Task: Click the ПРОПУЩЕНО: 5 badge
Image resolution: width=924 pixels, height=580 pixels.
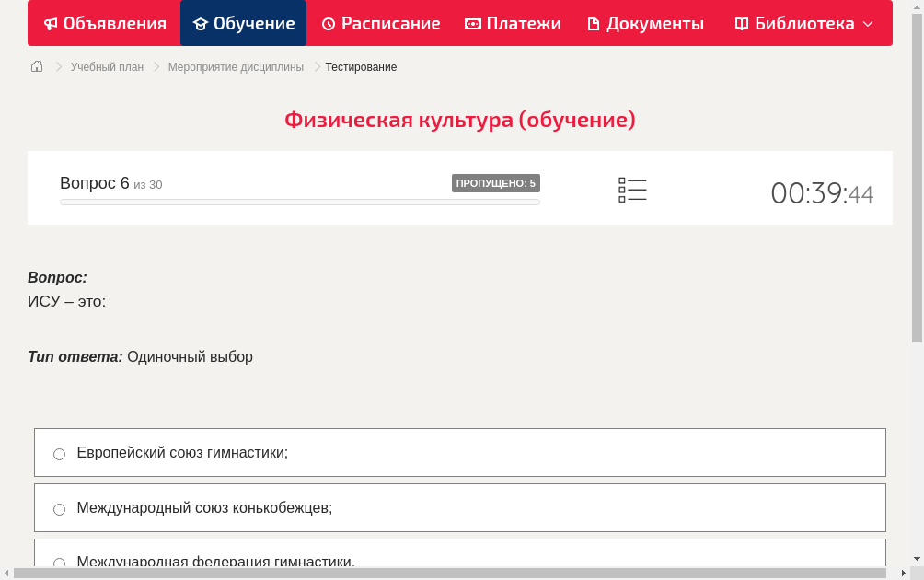Action: click(x=496, y=182)
